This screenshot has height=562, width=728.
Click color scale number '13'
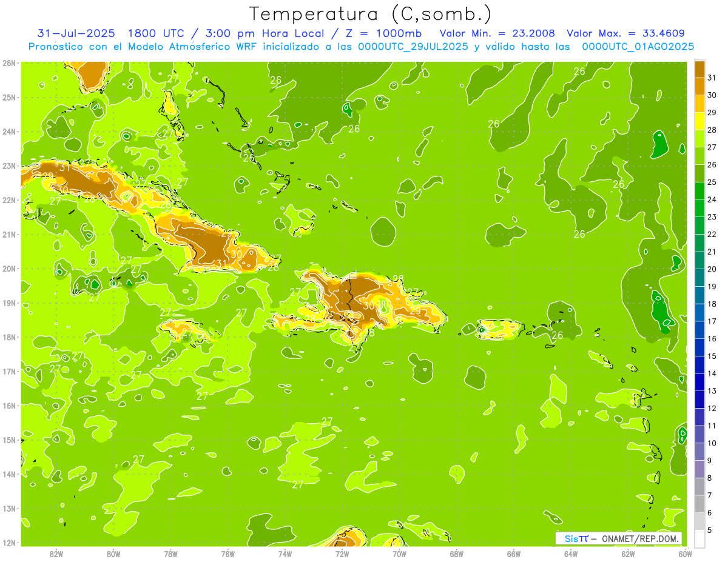pyautogui.click(x=713, y=391)
